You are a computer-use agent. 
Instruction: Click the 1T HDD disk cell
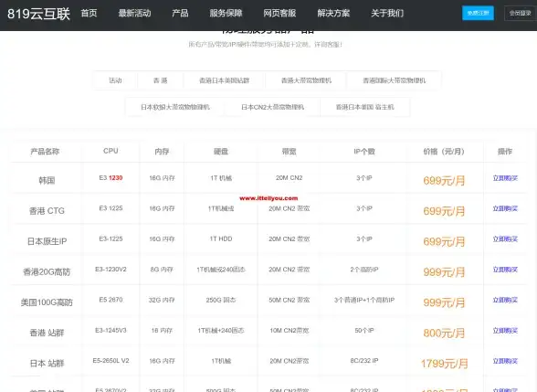pyautogui.click(x=221, y=238)
